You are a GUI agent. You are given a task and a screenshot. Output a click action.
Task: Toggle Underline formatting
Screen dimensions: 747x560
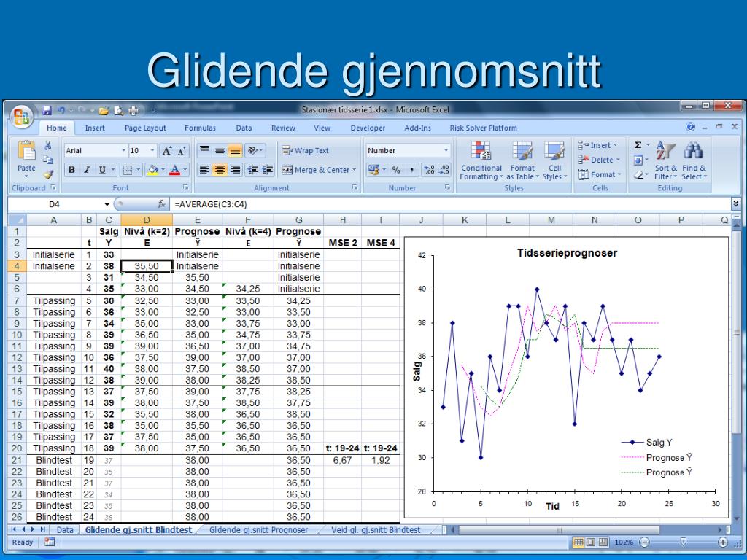pyautogui.click(x=102, y=170)
